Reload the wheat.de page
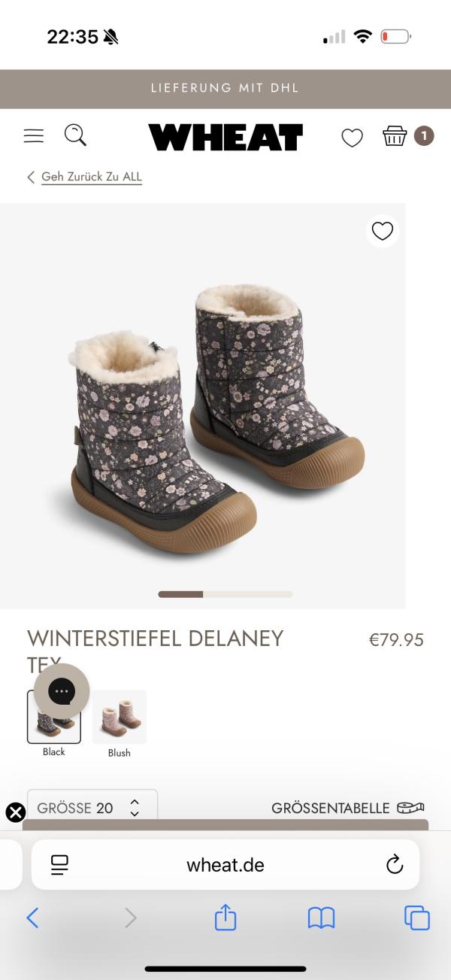Viewport: 451px width, 980px height. pyautogui.click(x=395, y=865)
